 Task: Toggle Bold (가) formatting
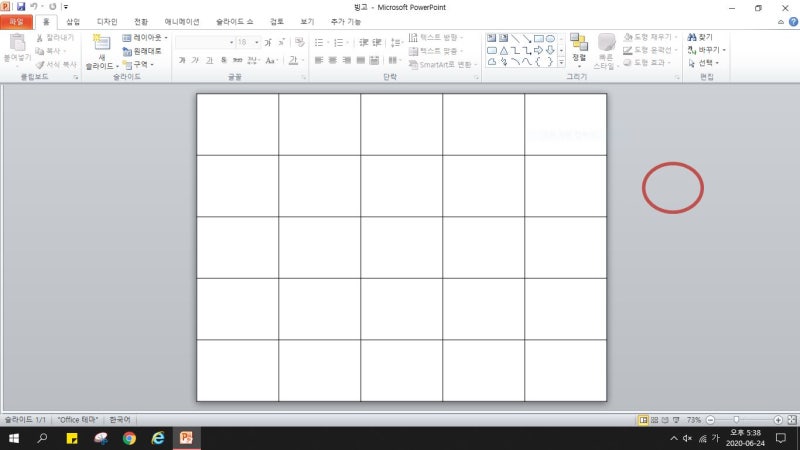coord(182,60)
